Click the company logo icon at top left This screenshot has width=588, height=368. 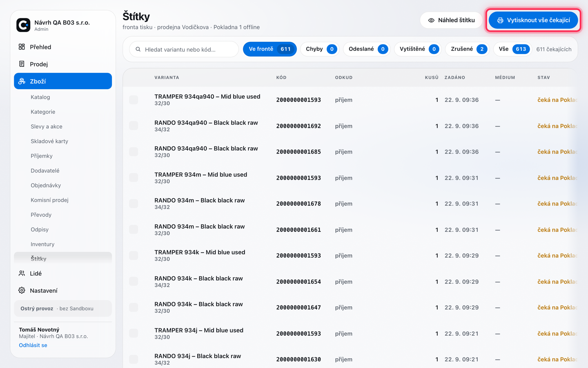pos(23,25)
